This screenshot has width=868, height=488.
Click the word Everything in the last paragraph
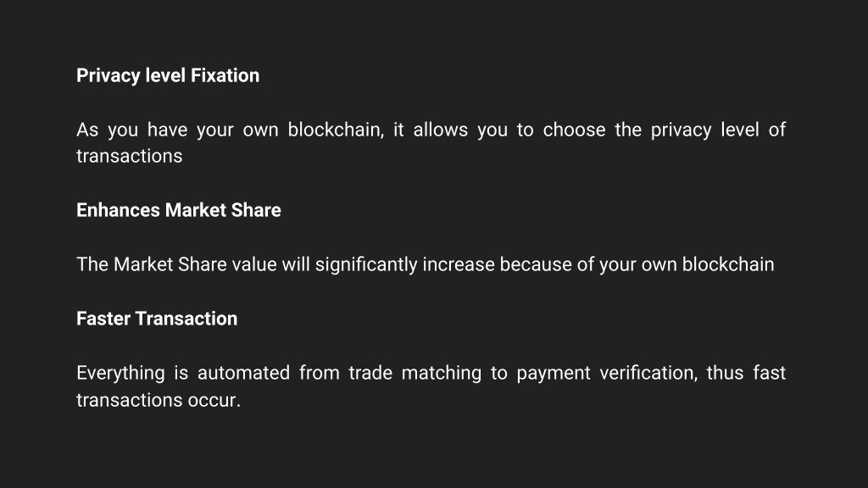pyautogui.click(x=120, y=374)
